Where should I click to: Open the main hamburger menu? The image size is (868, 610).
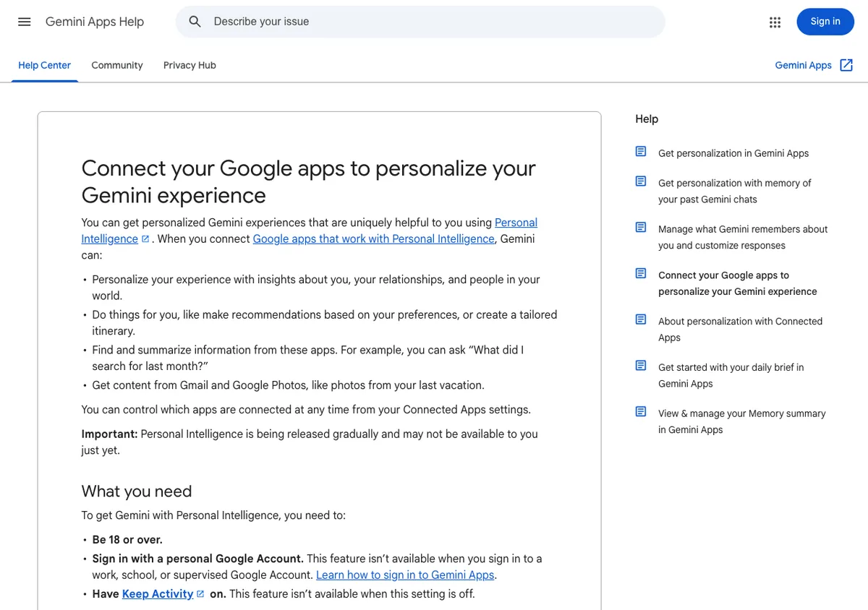point(25,22)
